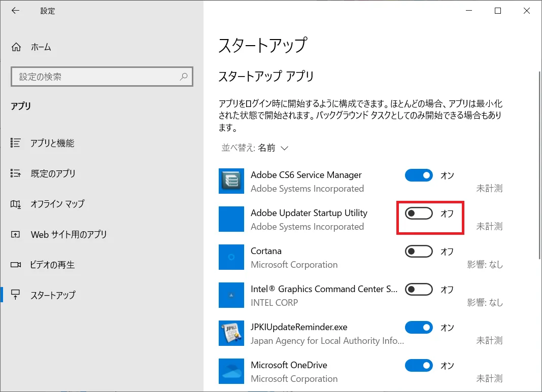Image resolution: width=542 pixels, height=392 pixels.
Task: Click Intel Graphics Command Center icon
Action: 231,295
